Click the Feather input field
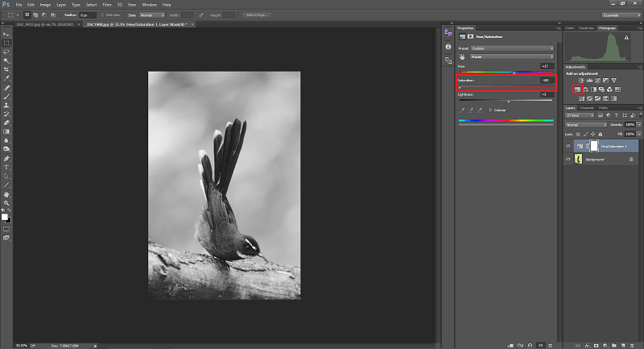This screenshot has width=644, height=349. pyautogui.click(x=88, y=15)
